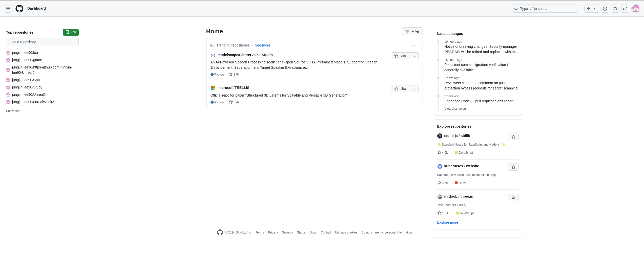The height and width of the screenshot is (257, 644).
Task: Open jungjin-lee90/https-github.com-jungjin-lee90-Unreal5 repo
Action: coord(42,70)
